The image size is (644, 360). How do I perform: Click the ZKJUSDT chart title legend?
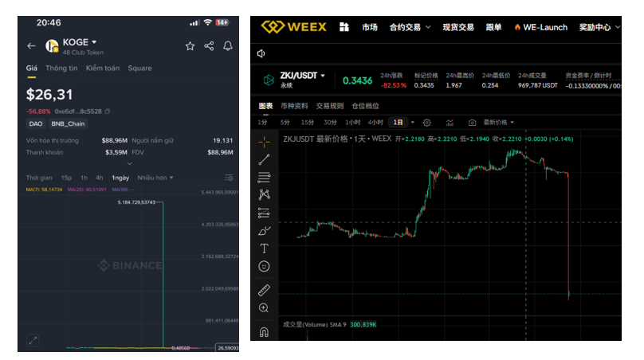[x=337, y=139]
